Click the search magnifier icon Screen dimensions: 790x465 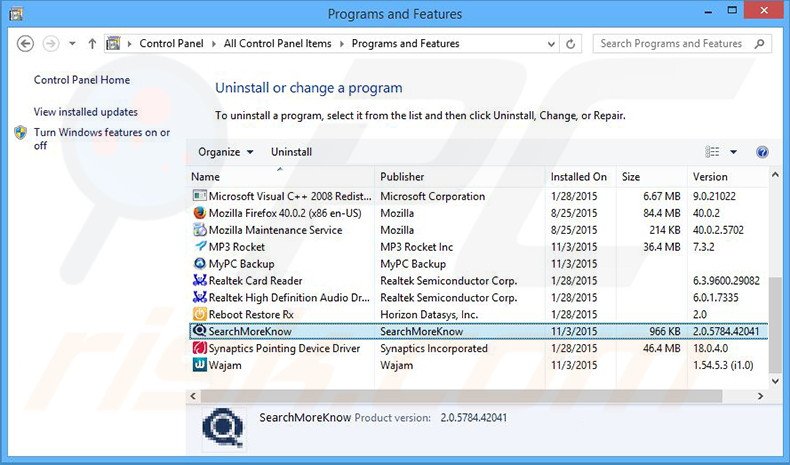click(759, 43)
